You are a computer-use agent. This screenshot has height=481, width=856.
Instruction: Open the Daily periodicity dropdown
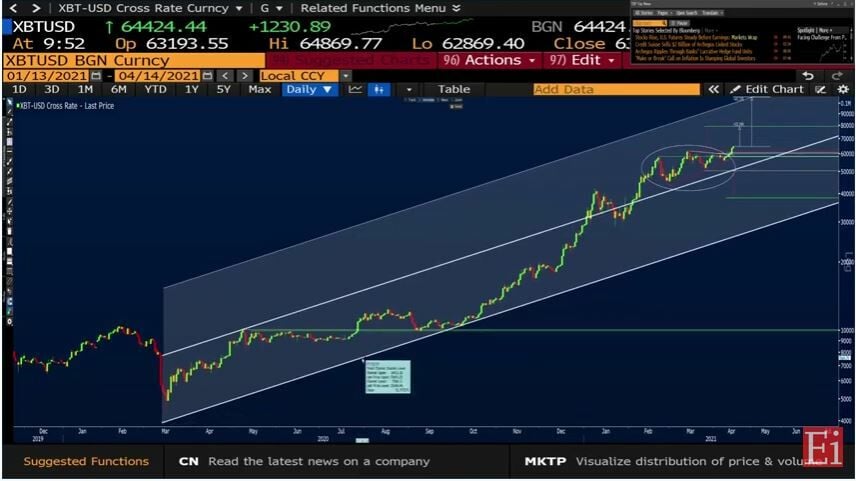pyautogui.click(x=308, y=90)
